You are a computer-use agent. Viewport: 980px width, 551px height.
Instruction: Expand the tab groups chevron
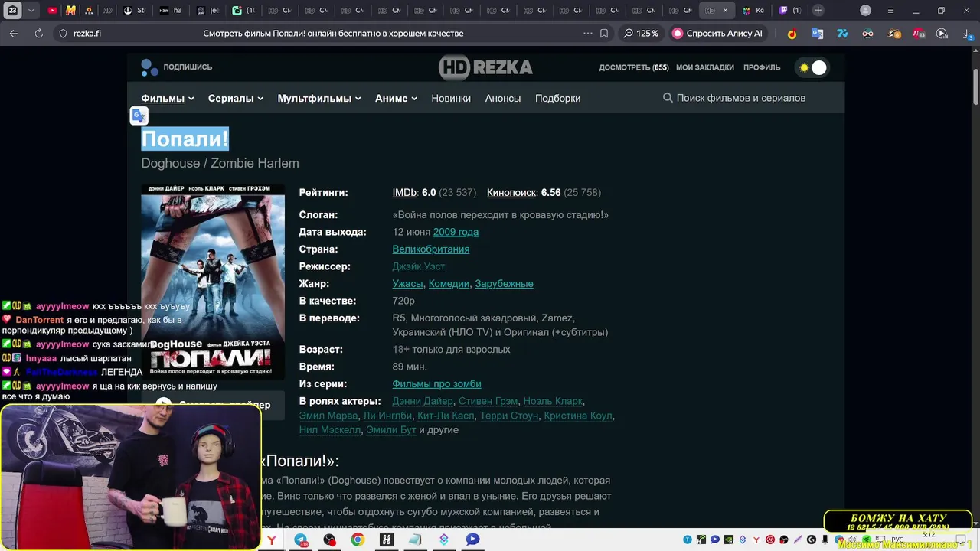click(x=31, y=11)
